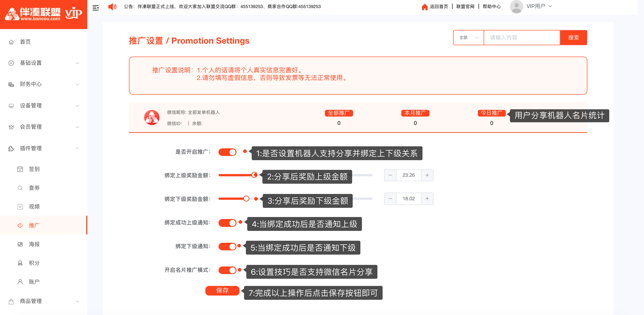
Task: Open the 帮助中心 link
Action: point(492,7)
